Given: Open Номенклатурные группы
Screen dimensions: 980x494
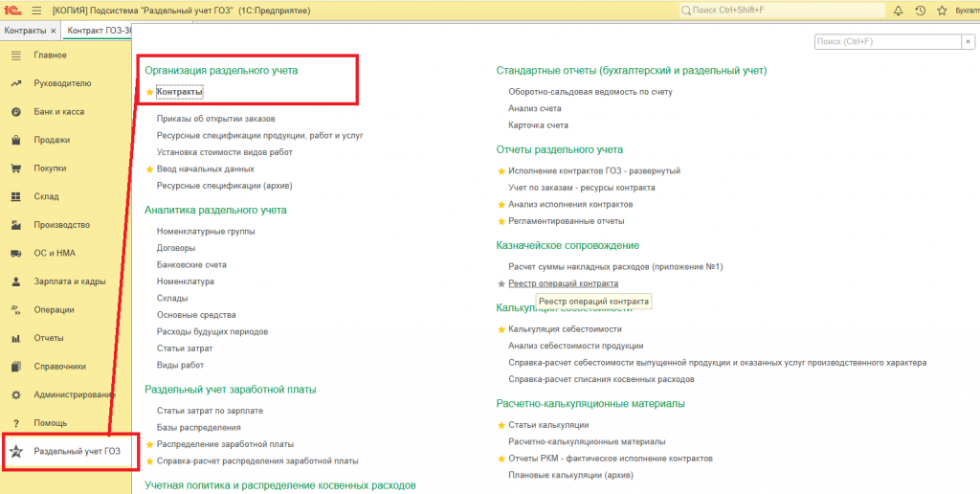Looking at the screenshot, I should click(x=206, y=232).
